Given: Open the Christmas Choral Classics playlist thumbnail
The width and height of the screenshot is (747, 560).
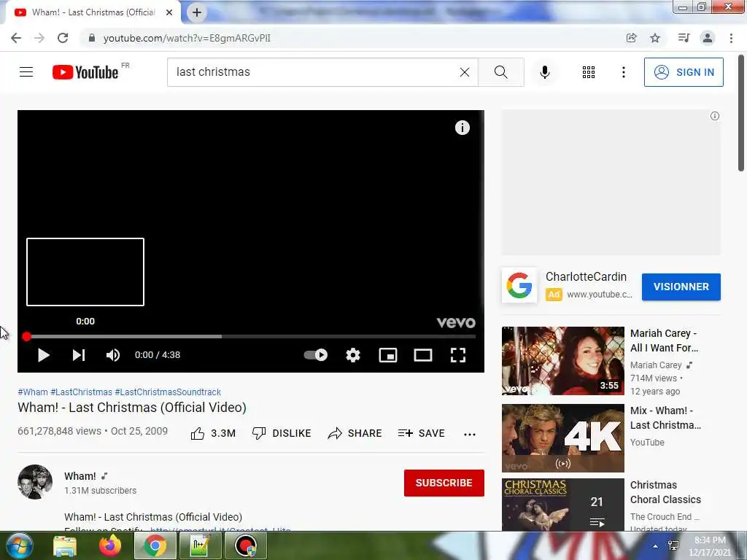Looking at the screenshot, I should click(x=563, y=505).
